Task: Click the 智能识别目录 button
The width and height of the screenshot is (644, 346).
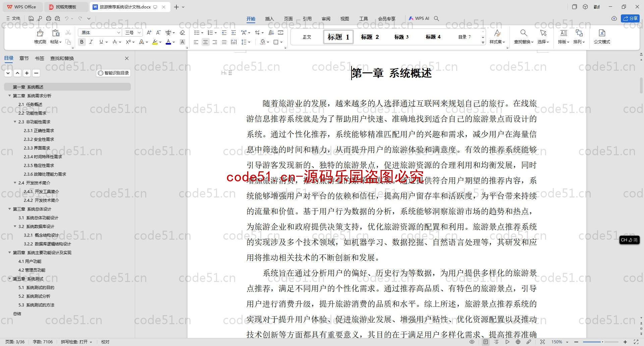Action: coord(113,73)
